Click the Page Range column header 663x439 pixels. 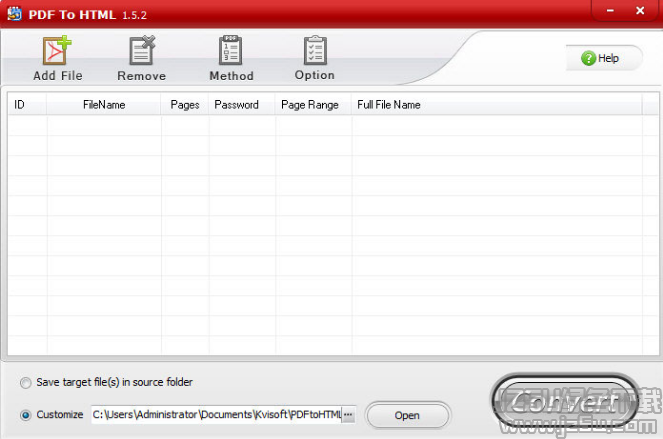pyautogui.click(x=313, y=104)
